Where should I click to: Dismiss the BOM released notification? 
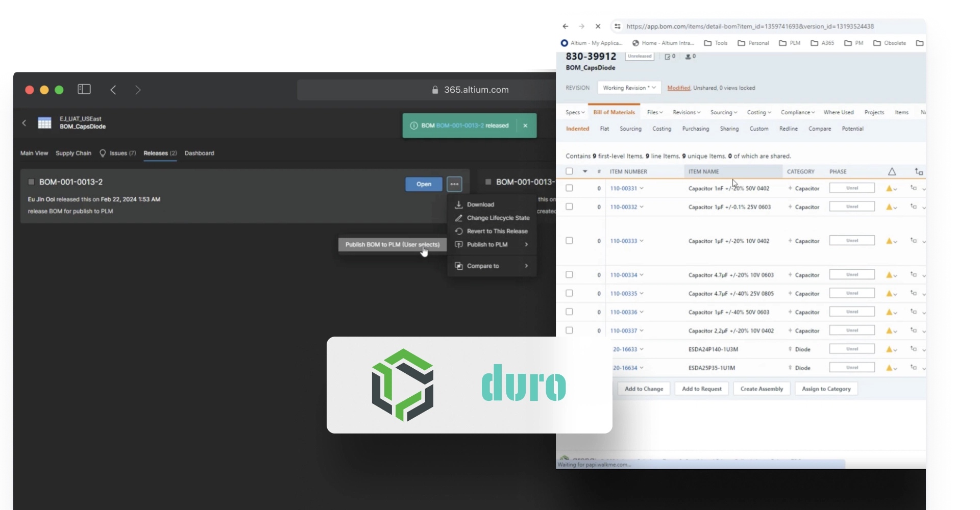pos(525,125)
